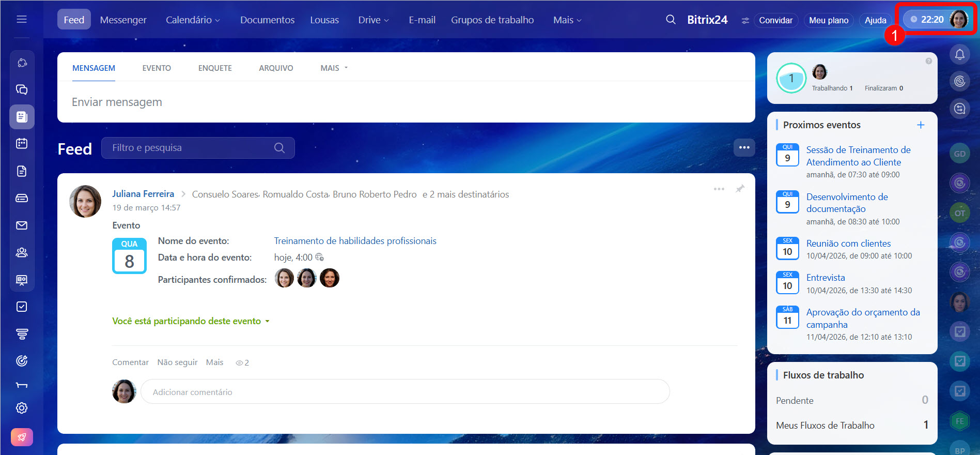Open the notifications bell icon
This screenshot has width=980, height=455.
click(959, 54)
